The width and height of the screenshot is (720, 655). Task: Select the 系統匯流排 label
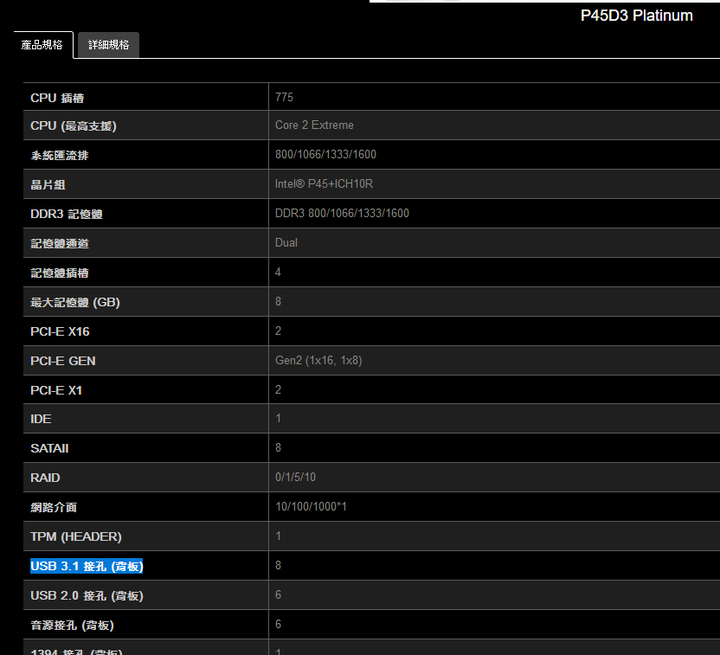coord(59,155)
